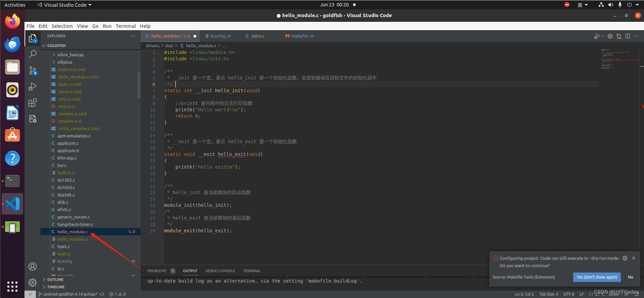
Task: Click the drivers breadcrumb segment
Action: click(x=153, y=46)
